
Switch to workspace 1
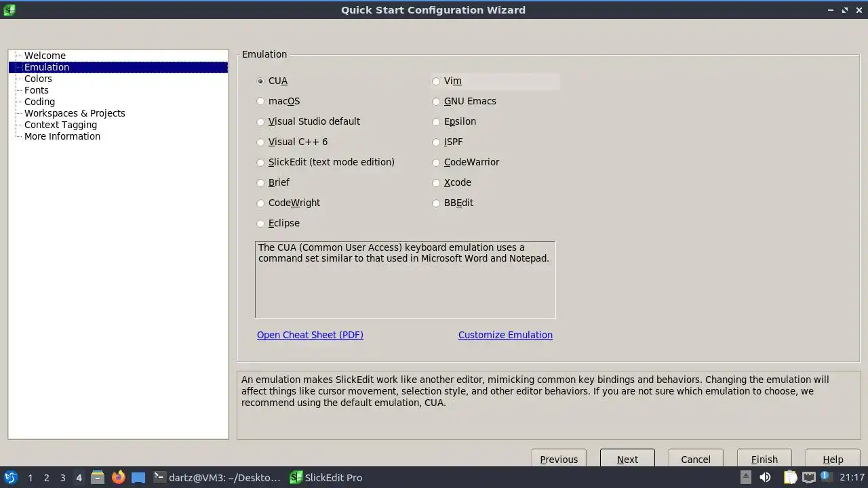tap(30, 477)
